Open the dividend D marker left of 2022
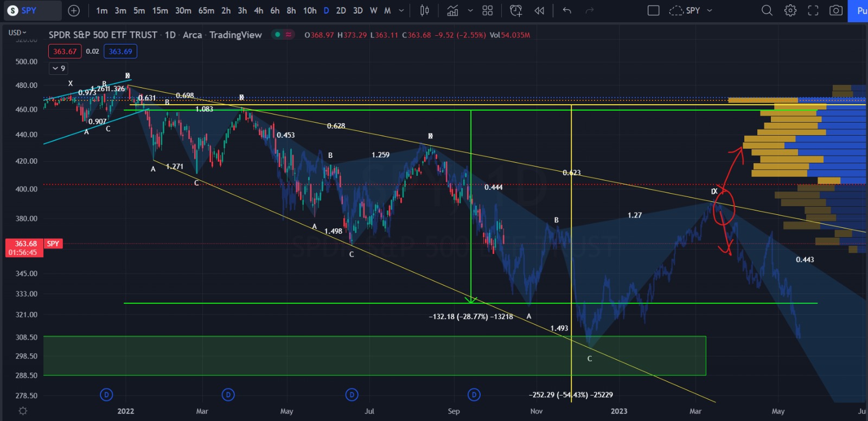Image resolution: width=868 pixels, height=421 pixels. pyautogui.click(x=107, y=394)
